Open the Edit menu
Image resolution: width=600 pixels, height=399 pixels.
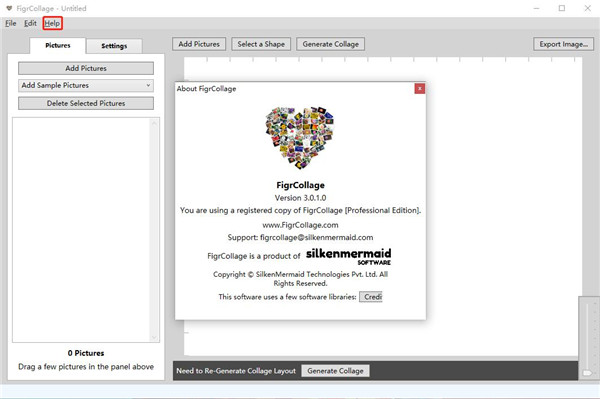pos(30,23)
